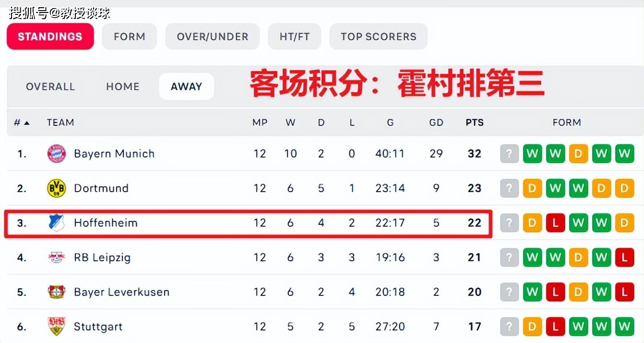Click the Hoffenheim club logo
The width and height of the screenshot is (644, 343).
(x=57, y=223)
